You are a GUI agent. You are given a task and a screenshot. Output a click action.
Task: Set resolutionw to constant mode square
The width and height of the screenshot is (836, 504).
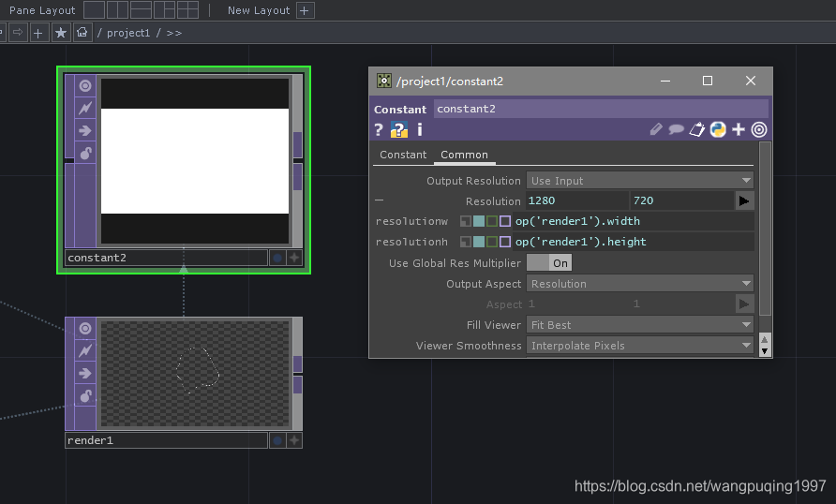coord(466,221)
